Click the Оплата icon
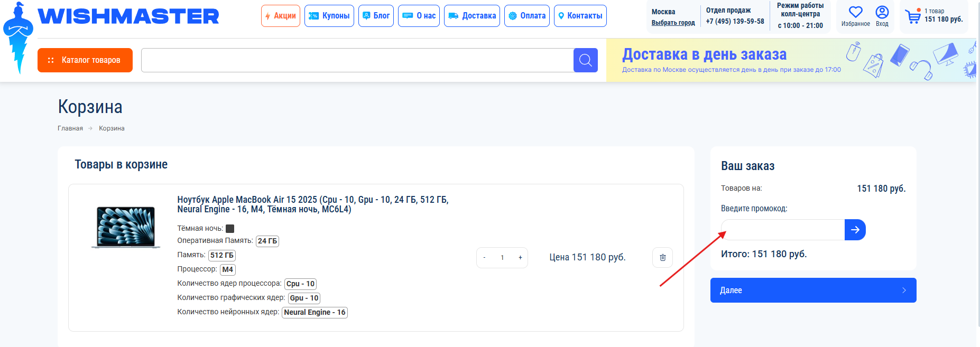980x347 pixels. click(513, 16)
